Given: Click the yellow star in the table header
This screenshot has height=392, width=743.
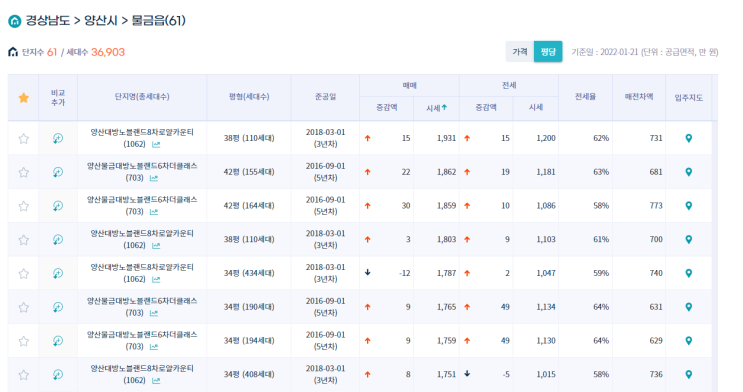Looking at the screenshot, I should [24, 98].
